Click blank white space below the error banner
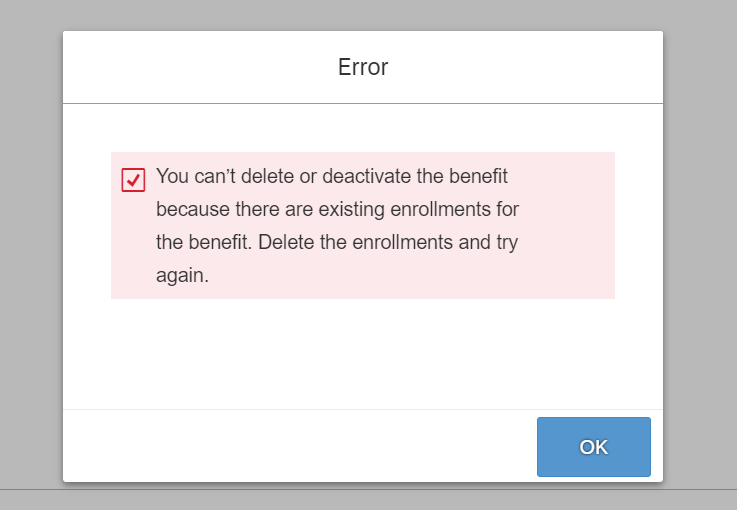The image size is (737, 510). (363, 353)
